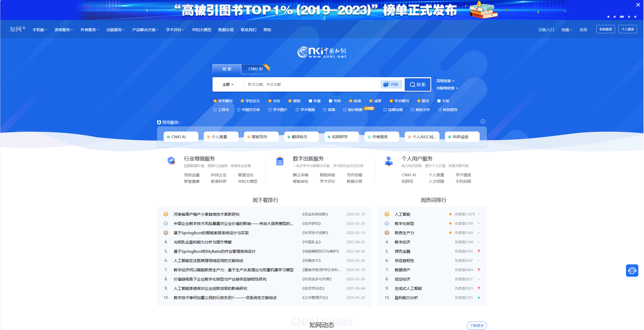The height and width of the screenshot is (330, 644).
Task: Uncheck the 成果 checkbox
Action: (371, 101)
